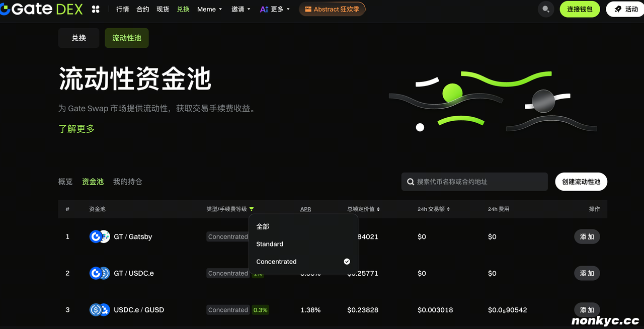The image size is (644, 329).
Task: Click the Concentrated badge in USDC.e / GUSD row
Action: pyautogui.click(x=228, y=310)
